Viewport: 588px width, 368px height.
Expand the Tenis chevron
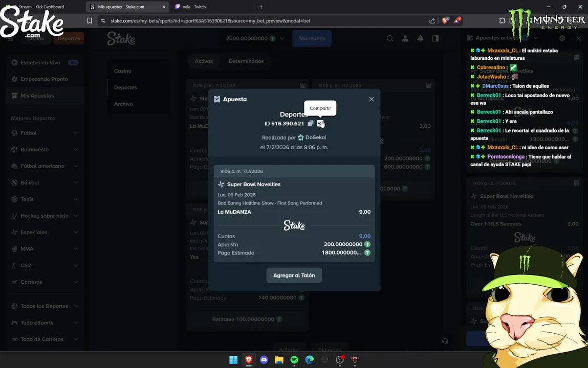[x=76, y=199]
